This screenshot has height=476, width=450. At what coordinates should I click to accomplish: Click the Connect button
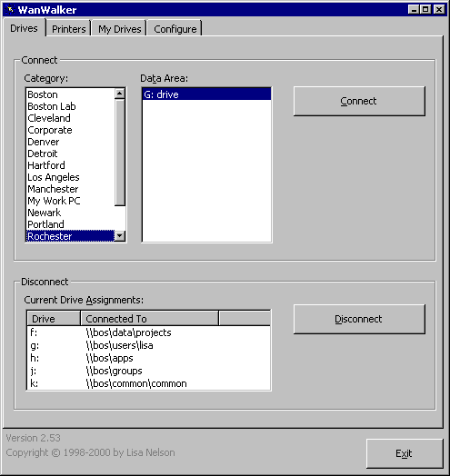click(359, 101)
